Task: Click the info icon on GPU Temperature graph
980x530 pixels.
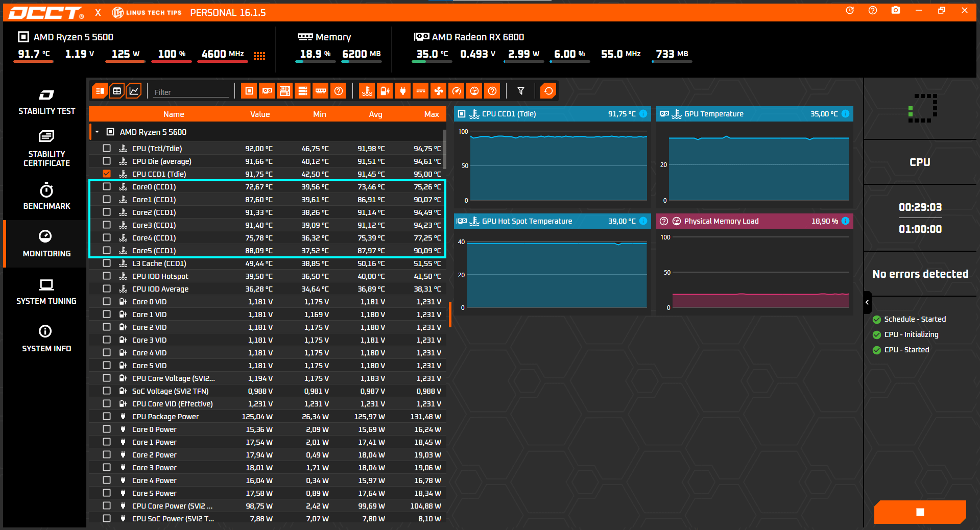Action: (x=845, y=114)
